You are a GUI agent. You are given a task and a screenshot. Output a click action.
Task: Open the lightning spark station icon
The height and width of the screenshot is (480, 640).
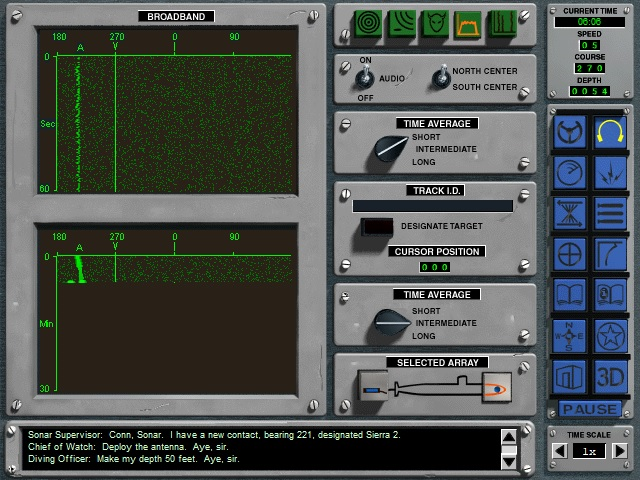click(x=610, y=173)
